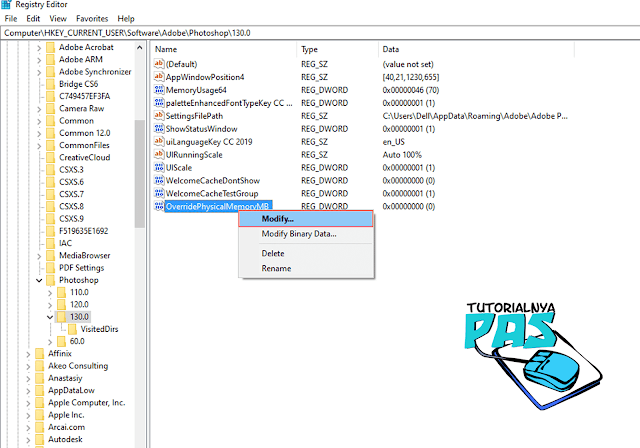Click the folder icon of Adobe Acrobat key
Image resolution: width=640 pixels, height=448 pixels.
(x=51, y=47)
